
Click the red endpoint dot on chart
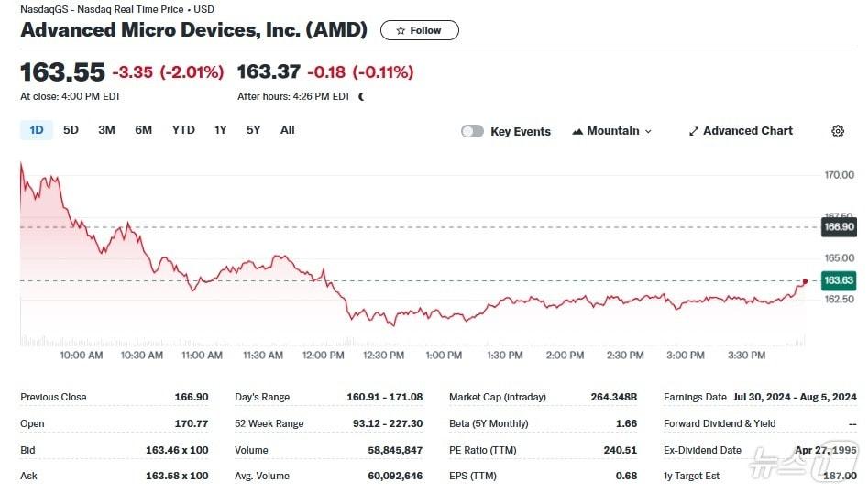[x=805, y=281]
